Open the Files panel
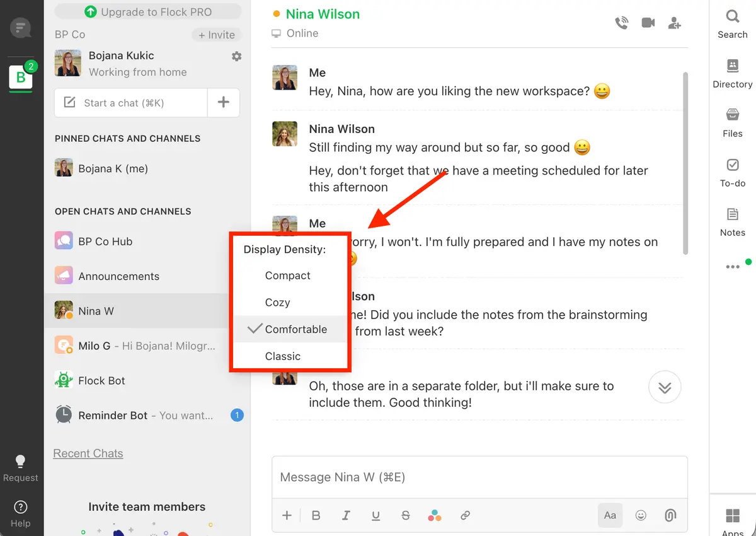The height and width of the screenshot is (536, 756). [x=732, y=122]
